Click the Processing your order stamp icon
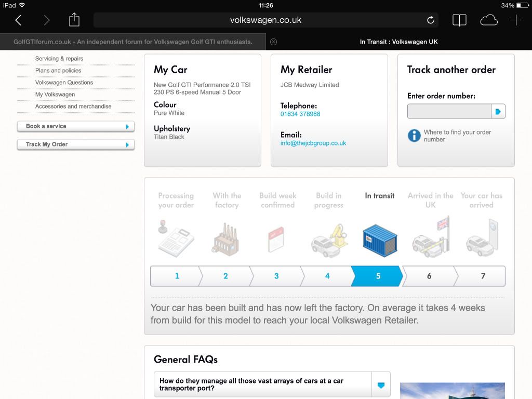 point(176,238)
